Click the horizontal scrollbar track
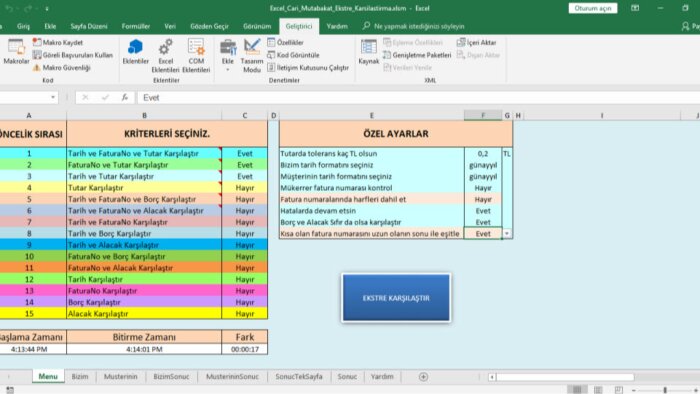Viewport: 700px width, 394px height. (565, 377)
